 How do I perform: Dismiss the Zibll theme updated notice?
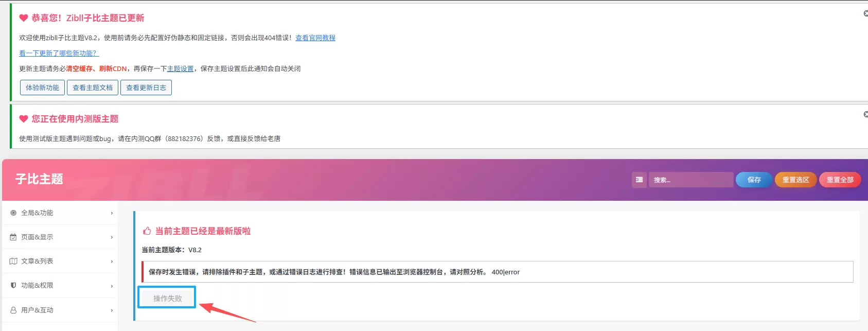point(865,13)
